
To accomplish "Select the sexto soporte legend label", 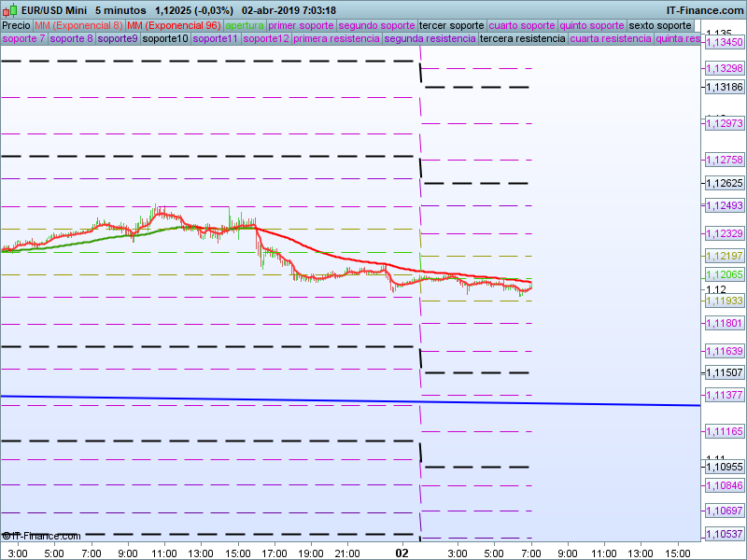I will coord(660,25).
